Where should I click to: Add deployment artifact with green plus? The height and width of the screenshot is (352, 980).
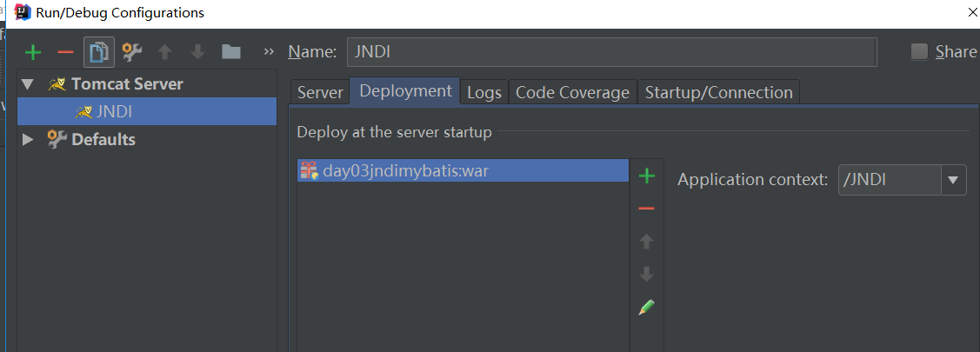pos(647,176)
